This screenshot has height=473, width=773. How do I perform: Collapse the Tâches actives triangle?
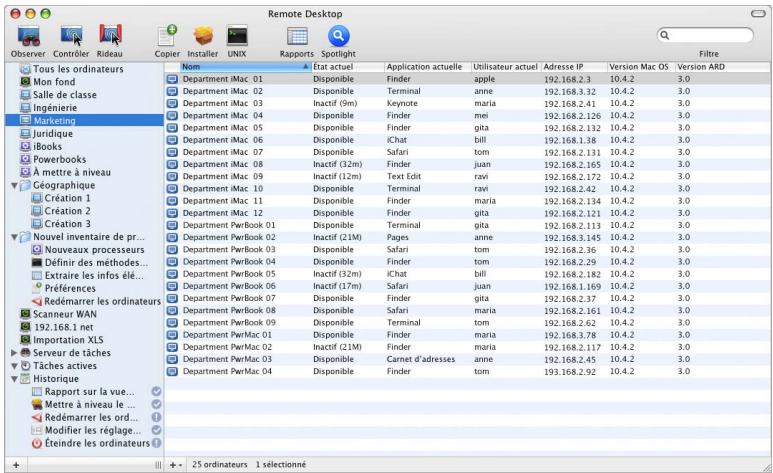coord(14,366)
